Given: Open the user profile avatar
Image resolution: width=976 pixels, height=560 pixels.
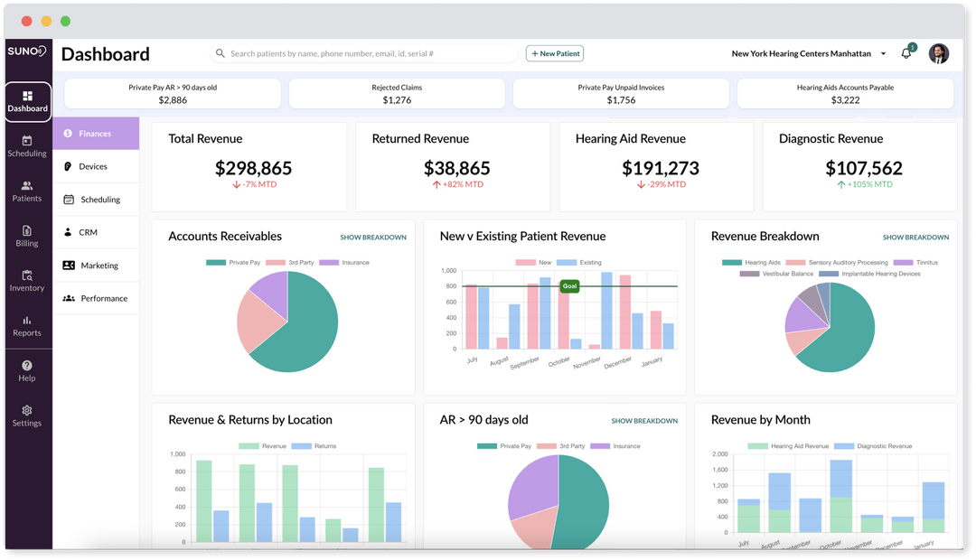Looking at the screenshot, I should click(x=939, y=53).
